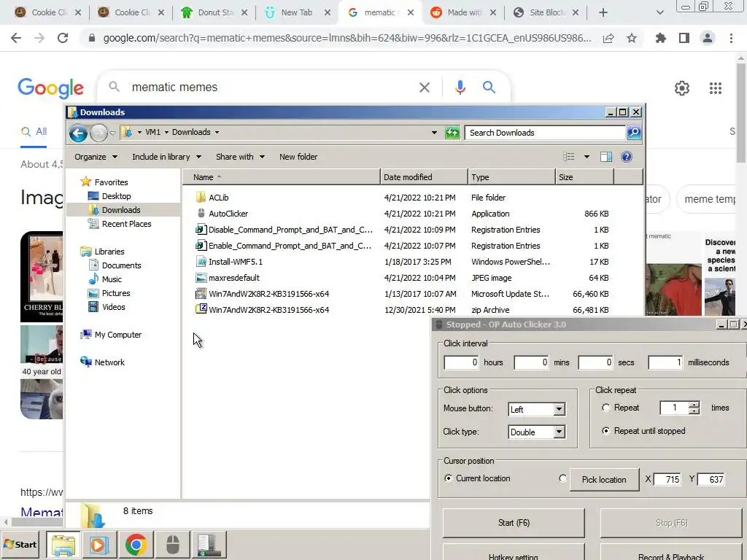Click Google voice search microphone icon
747x560 pixels.
pyautogui.click(x=460, y=87)
